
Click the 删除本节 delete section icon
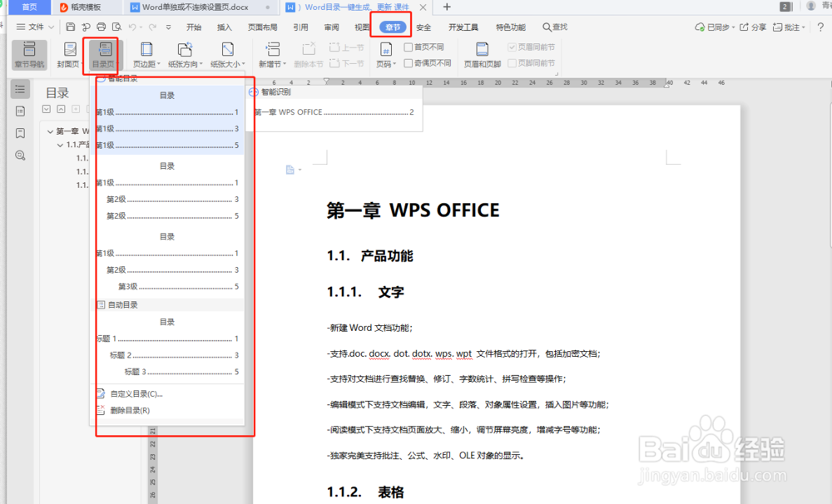click(x=309, y=49)
